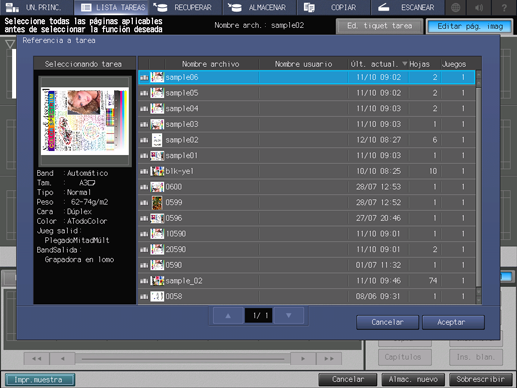Click the thumbnail icon of 0590
Viewport: 517px width, 388px height.
(x=157, y=265)
